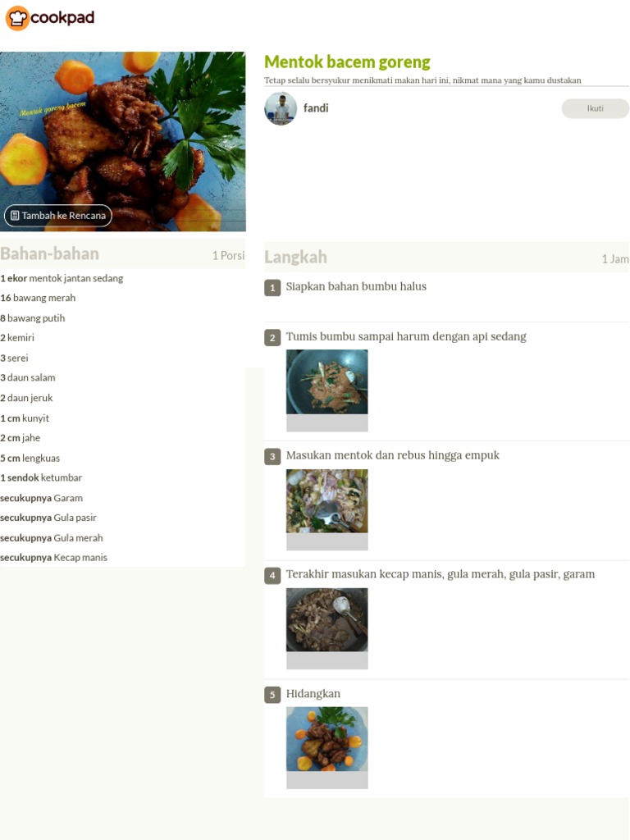Select the '8 bawang putih' ingredient
Image resolution: width=630 pixels, height=840 pixels.
click(x=33, y=318)
